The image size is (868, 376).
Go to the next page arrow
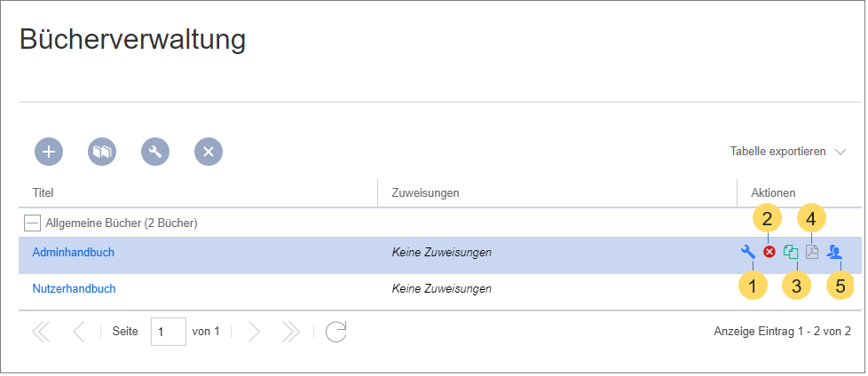tap(254, 332)
